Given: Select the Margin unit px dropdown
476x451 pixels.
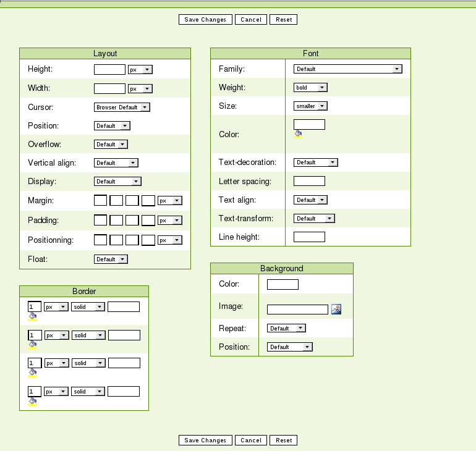Looking at the screenshot, I should (170, 201).
